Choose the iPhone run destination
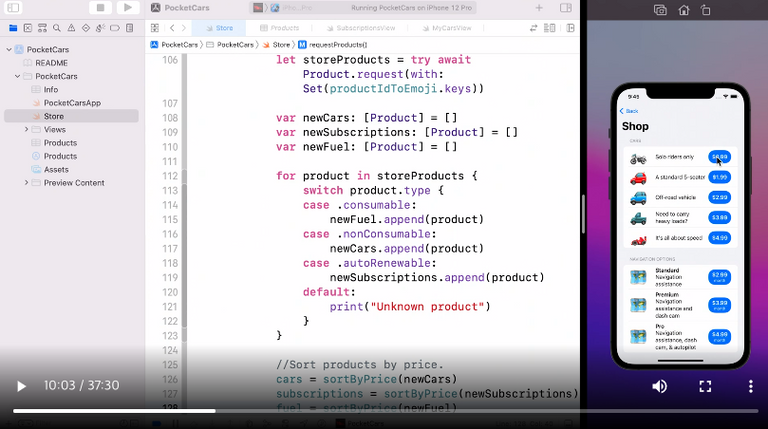Screen dimensions: 768x429 click(289, 8)
